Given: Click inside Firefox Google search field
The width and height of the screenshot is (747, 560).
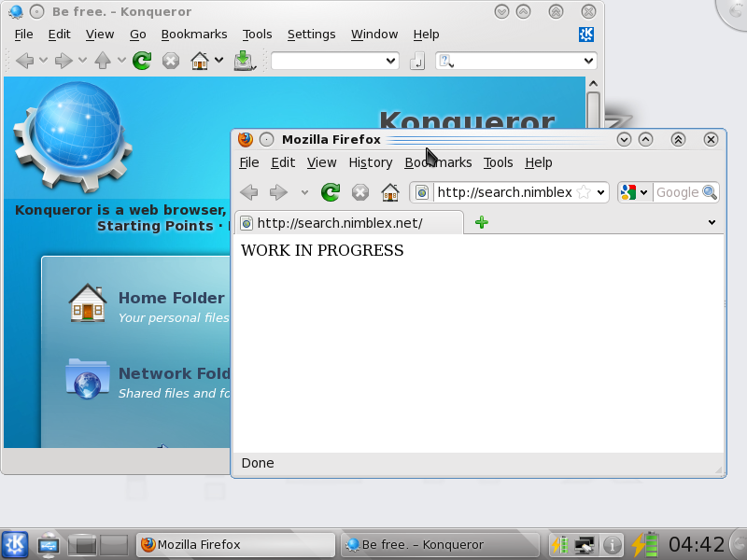Looking at the screenshot, I should 677,192.
